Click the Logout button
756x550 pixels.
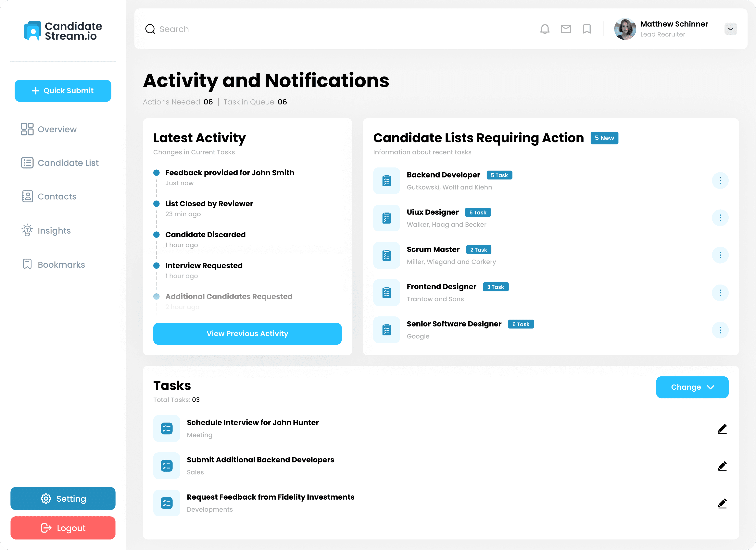63,528
